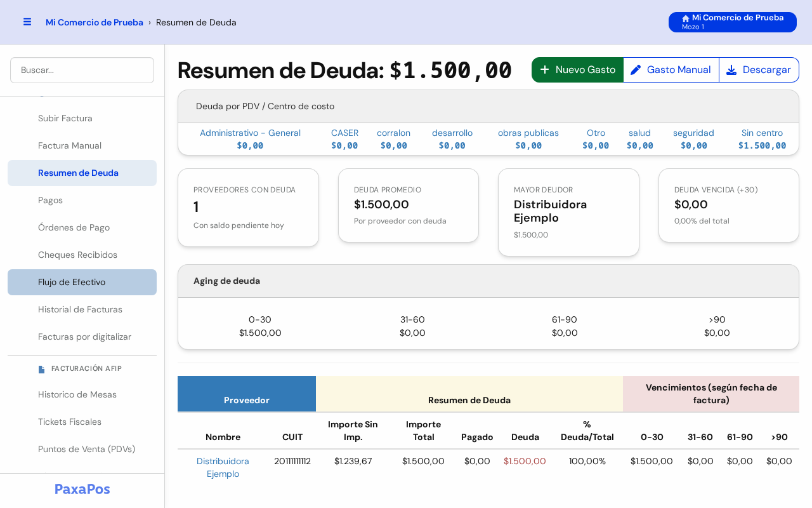Open the hamburger menu icon

(x=27, y=22)
